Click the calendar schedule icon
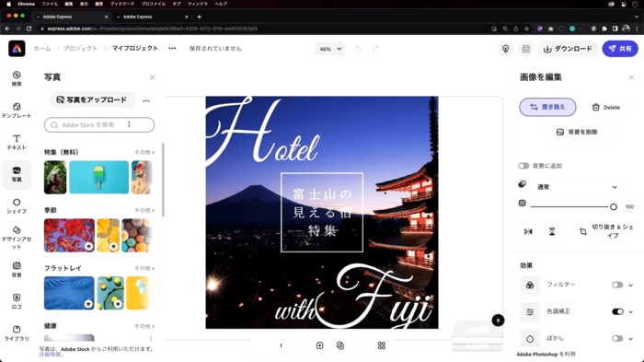Screen dimensions: 644x362 (x=525, y=49)
